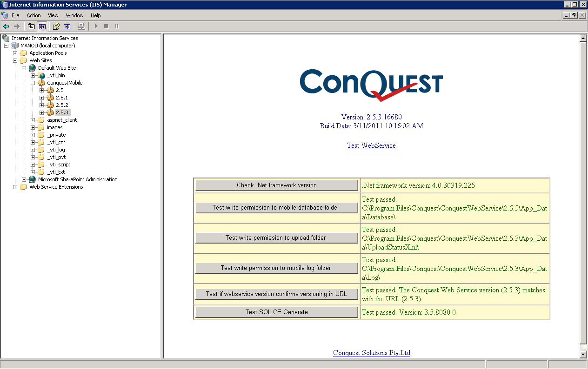The width and height of the screenshot is (588, 369).
Task: Click the vertical scrollbar thumb in content pane
Action: (583, 193)
